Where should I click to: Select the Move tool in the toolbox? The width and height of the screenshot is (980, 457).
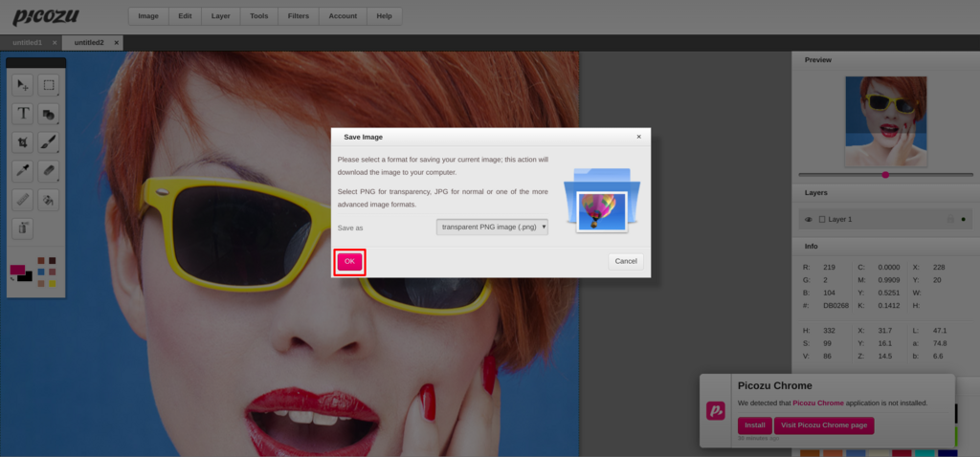point(23,85)
